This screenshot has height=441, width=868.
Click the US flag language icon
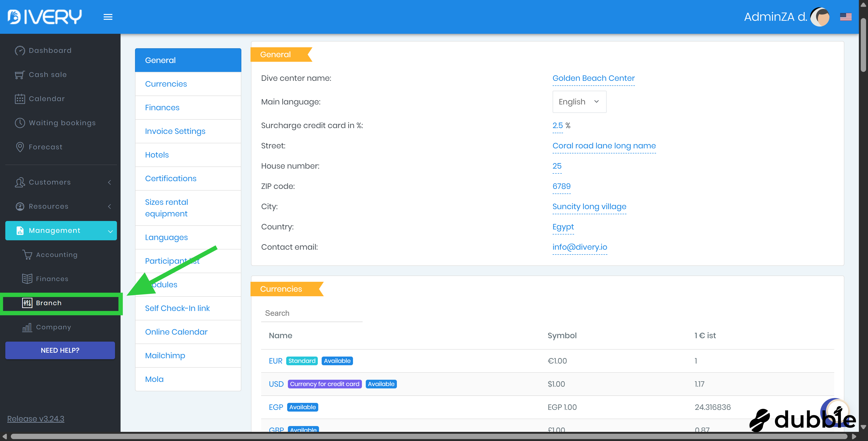845,17
